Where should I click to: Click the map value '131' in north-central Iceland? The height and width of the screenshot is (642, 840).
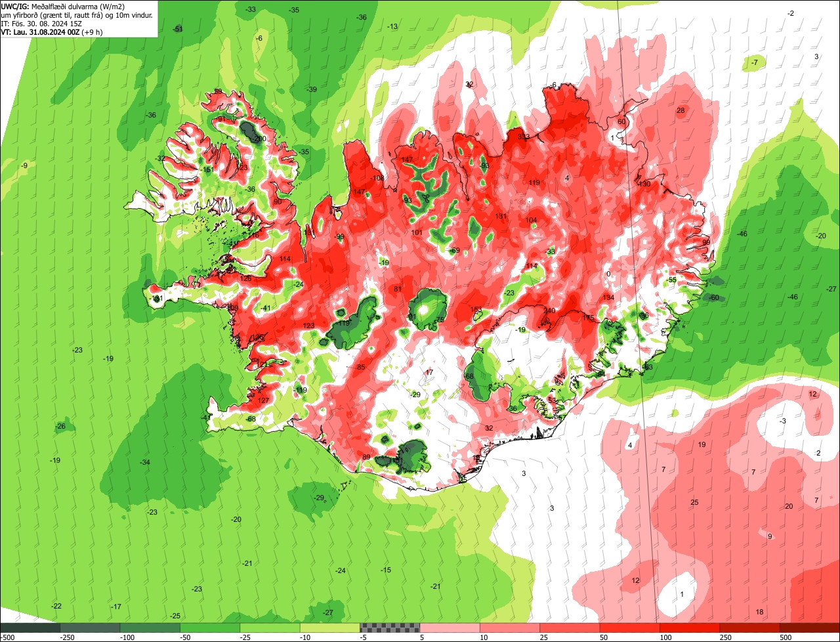pyautogui.click(x=501, y=216)
